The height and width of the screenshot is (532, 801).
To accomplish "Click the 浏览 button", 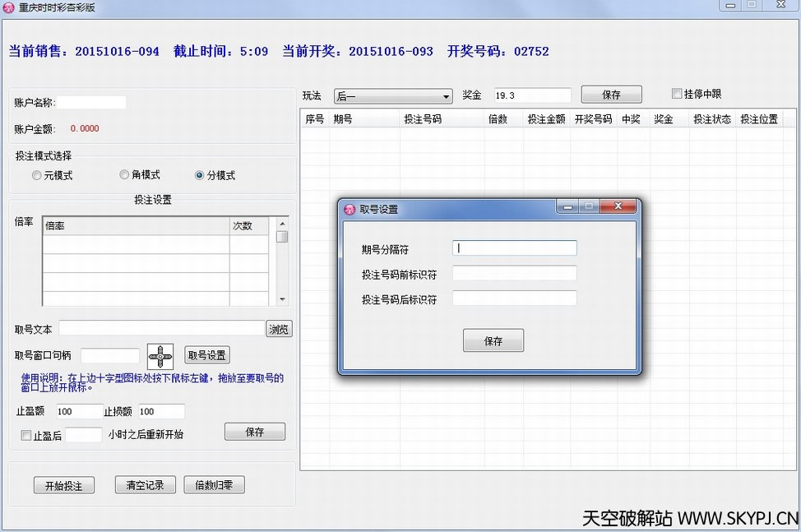I will coord(279,329).
